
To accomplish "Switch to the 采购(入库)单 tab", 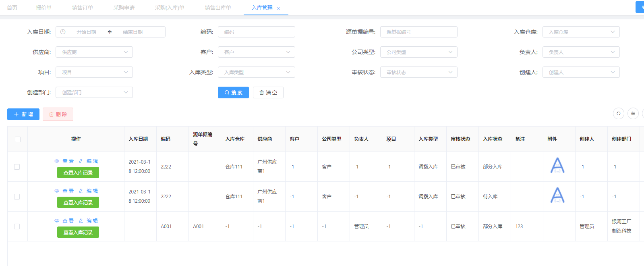I will pos(170,8).
